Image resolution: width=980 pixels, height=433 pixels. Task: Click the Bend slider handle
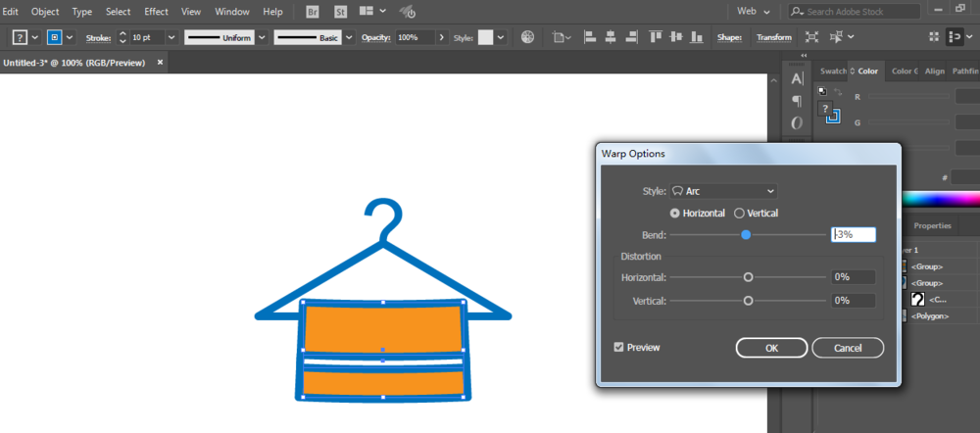[x=746, y=235]
